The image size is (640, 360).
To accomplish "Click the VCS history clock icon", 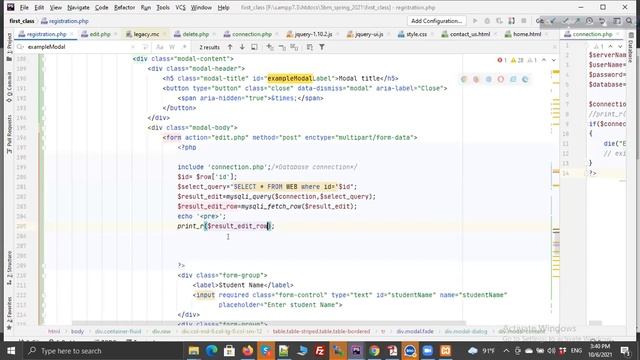I will coord(589,21).
